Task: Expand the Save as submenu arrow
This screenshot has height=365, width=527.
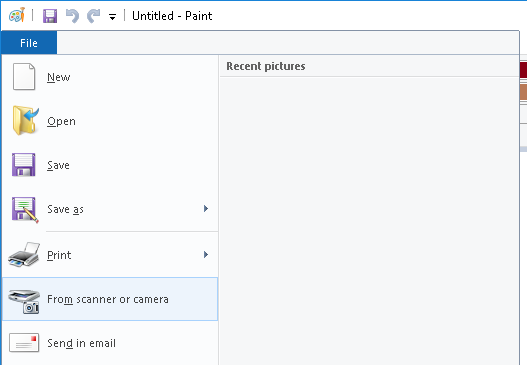Action: point(206,209)
